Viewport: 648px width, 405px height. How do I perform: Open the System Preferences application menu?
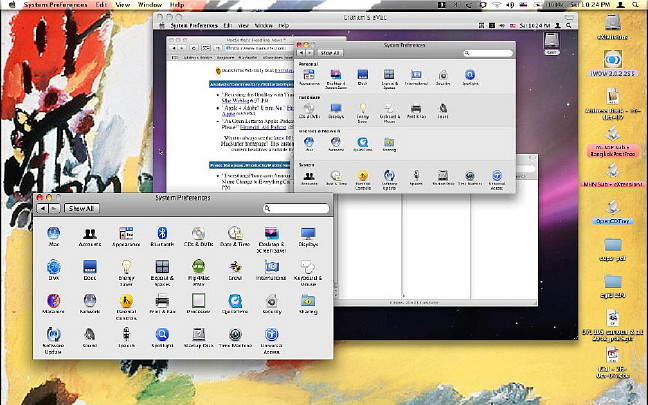[x=55, y=5]
